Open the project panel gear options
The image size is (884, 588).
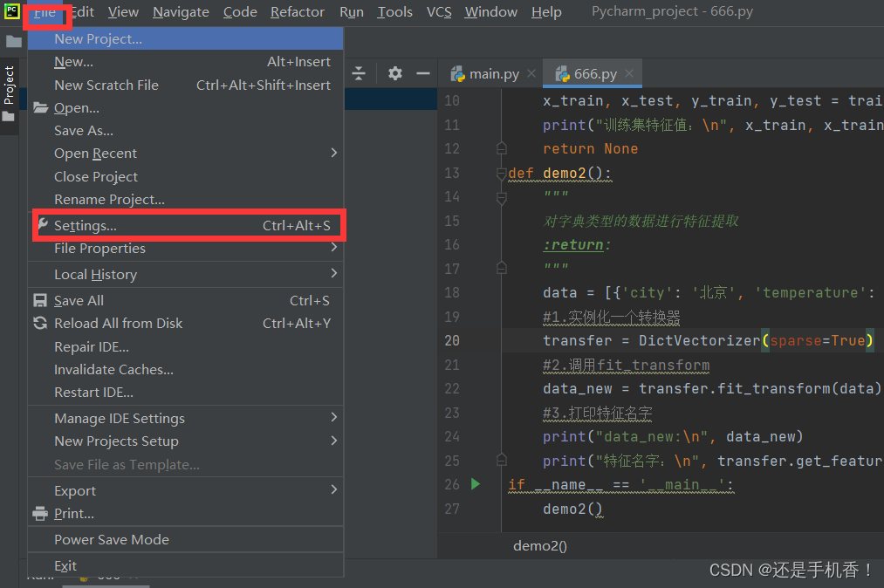point(395,73)
